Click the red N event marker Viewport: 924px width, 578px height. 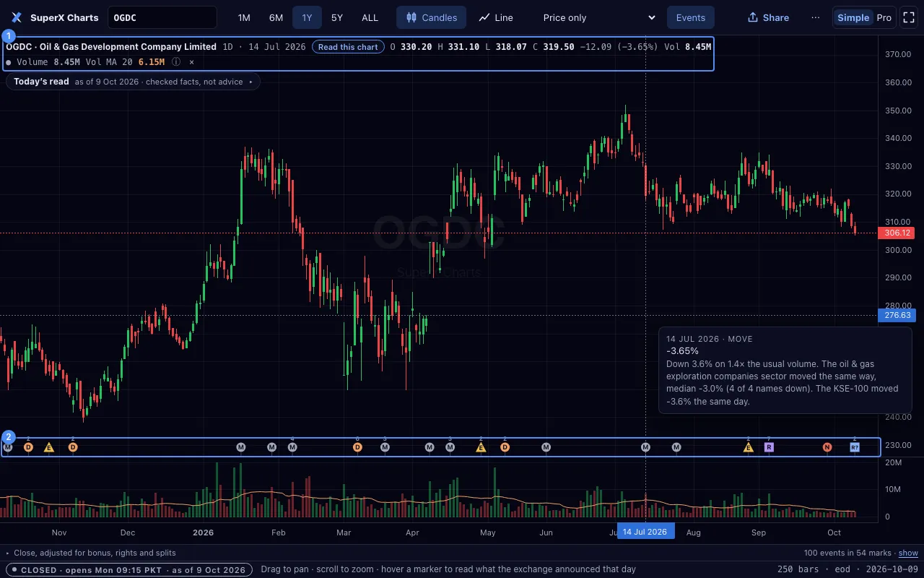pos(827,447)
